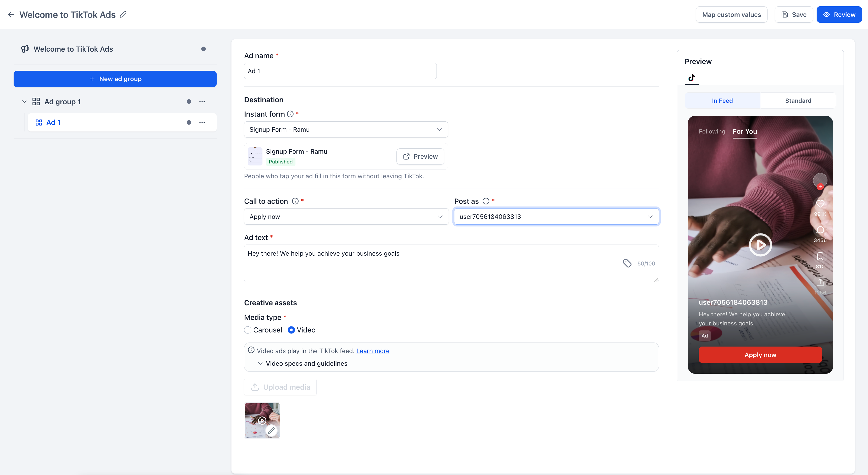Open uploaded video thumbnail

click(x=262, y=420)
